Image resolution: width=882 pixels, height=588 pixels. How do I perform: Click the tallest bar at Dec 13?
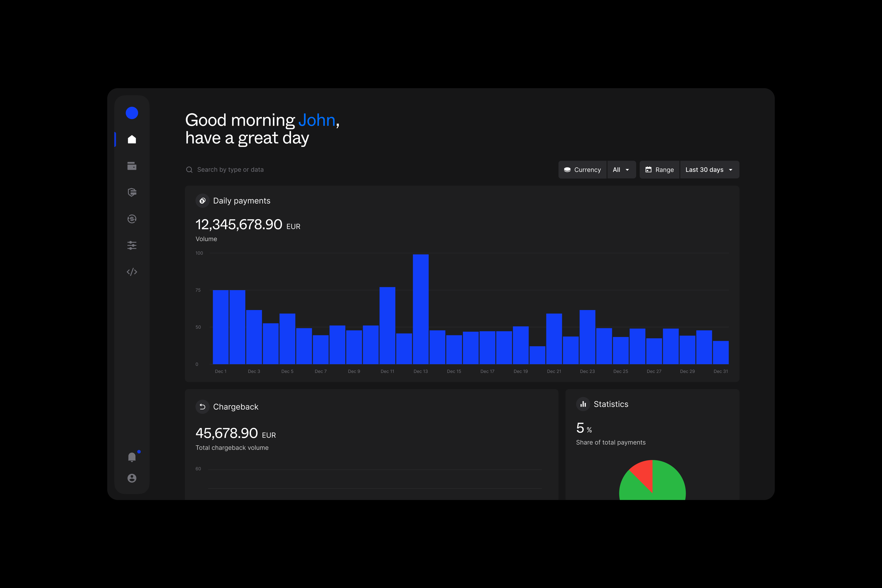(x=420, y=309)
